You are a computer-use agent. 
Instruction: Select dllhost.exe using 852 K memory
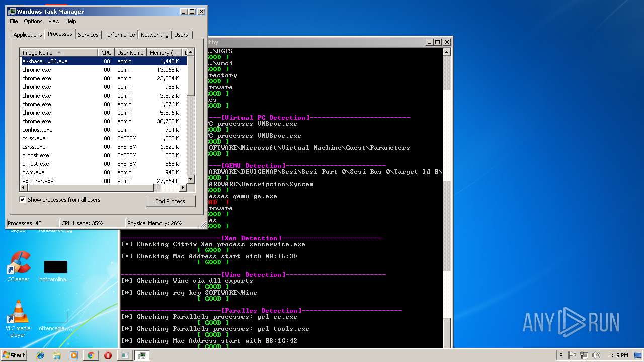click(104, 155)
